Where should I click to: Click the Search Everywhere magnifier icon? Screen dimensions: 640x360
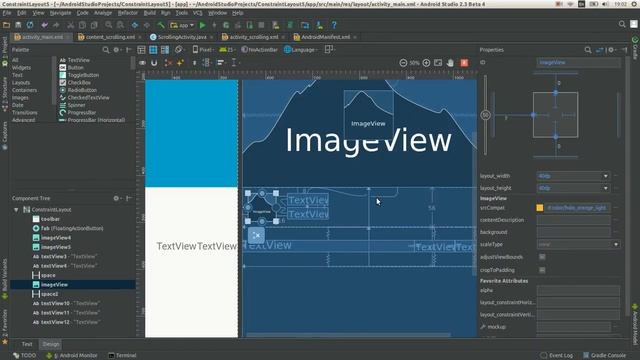click(x=622, y=24)
